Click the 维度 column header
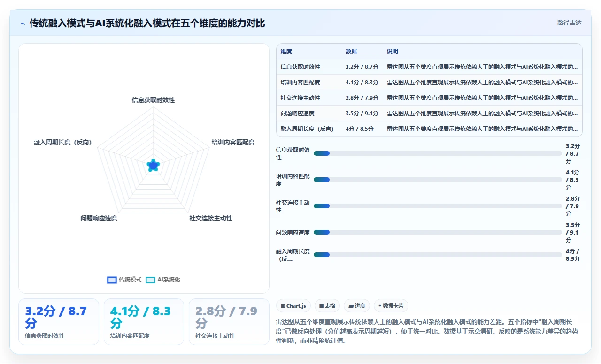This screenshot has height=364, width=601. 286,52
